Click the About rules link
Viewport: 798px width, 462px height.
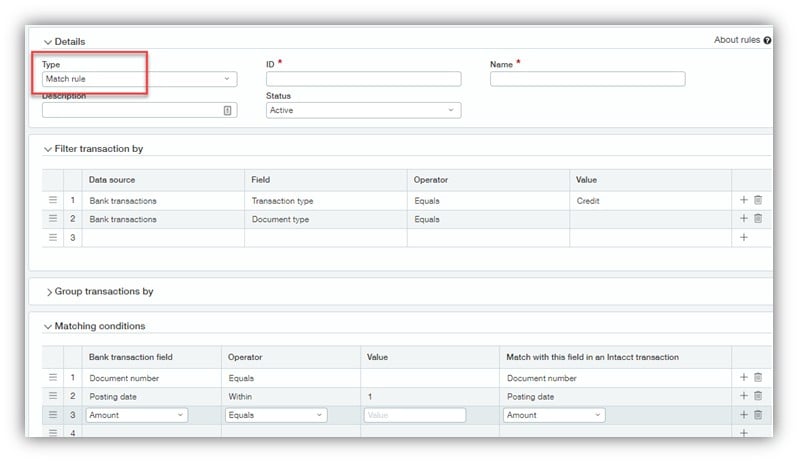pyautogui.click(x=736, y=40)
